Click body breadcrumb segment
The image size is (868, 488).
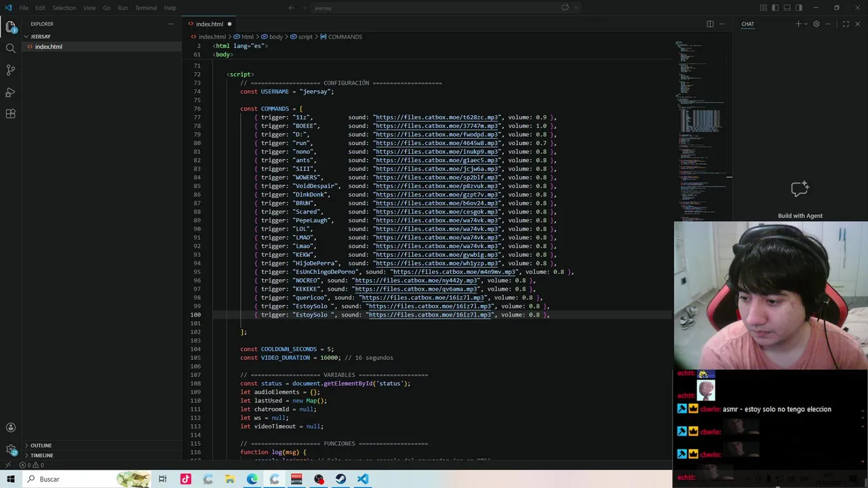(276, 37)
